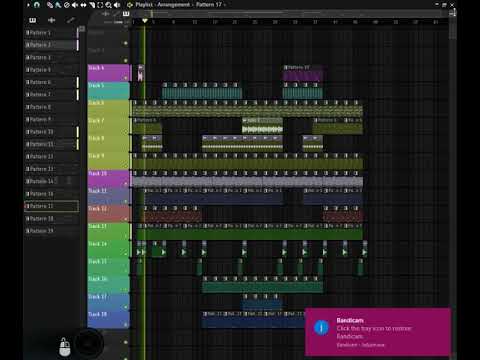Select the purple Pattern 17 clip on Track 4
The height and width of the screenshot is (360, 480).
tap(303, 73)
